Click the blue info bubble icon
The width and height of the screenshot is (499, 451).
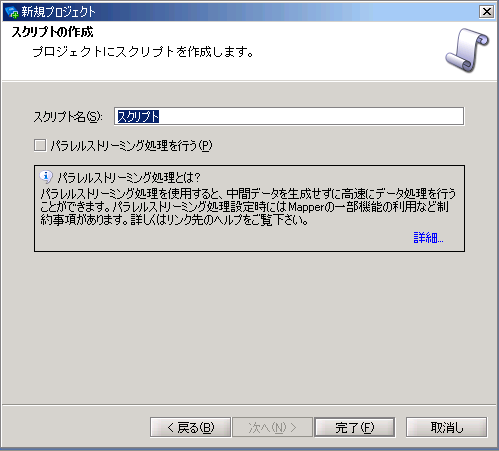pos(46,177)
